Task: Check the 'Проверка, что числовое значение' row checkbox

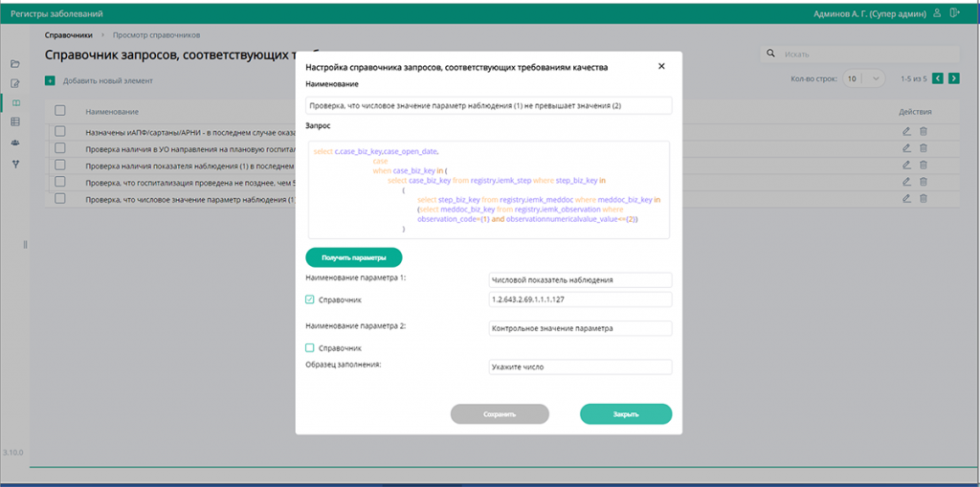Action: click(x=60, y=198)
